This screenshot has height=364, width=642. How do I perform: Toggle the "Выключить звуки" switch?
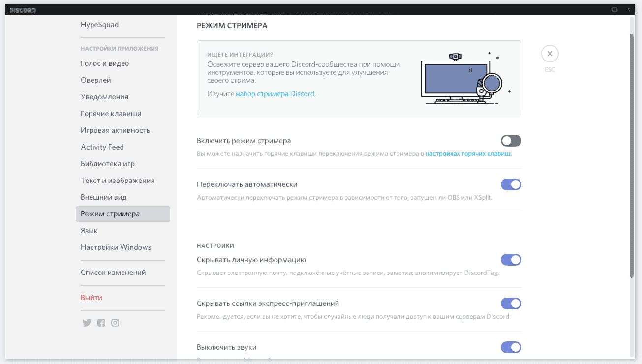511,347
